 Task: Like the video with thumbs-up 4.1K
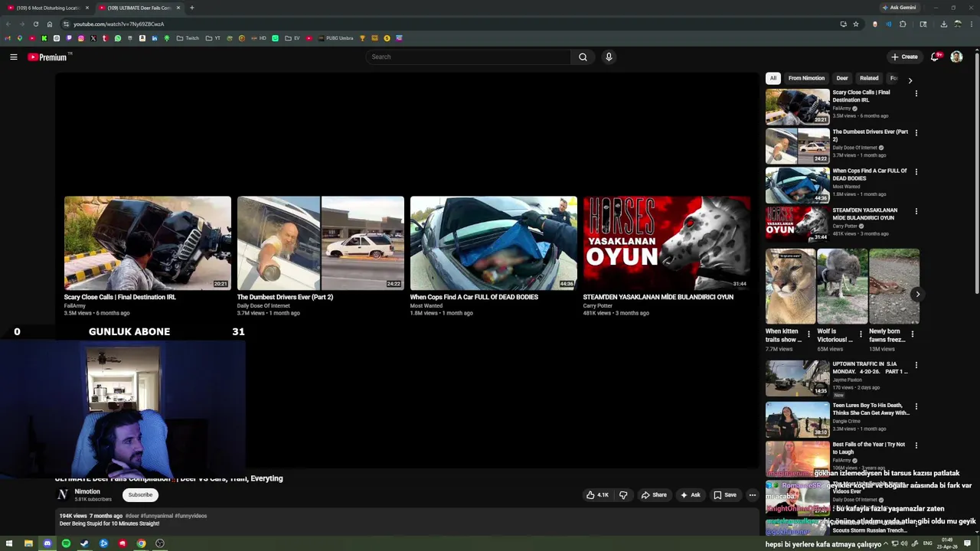click(598, 495)
